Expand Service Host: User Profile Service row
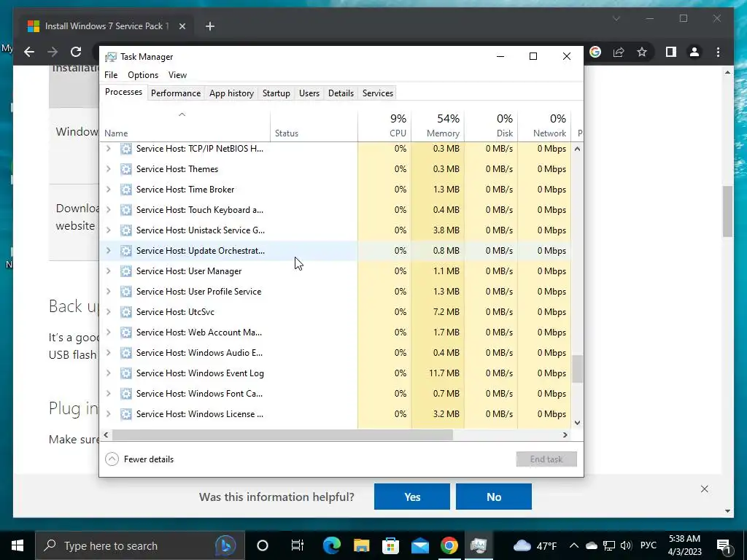This screenshot has height=560, width=747. [109, 292]
